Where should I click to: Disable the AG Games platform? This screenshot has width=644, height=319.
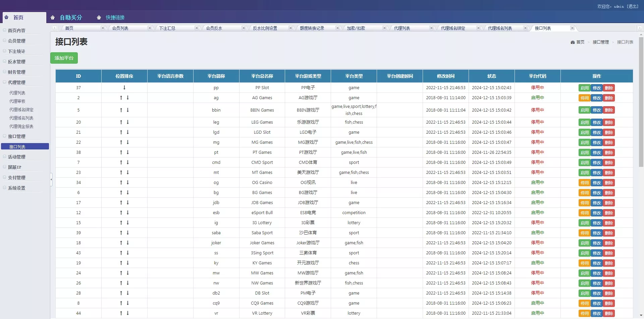tap(584, 98)
